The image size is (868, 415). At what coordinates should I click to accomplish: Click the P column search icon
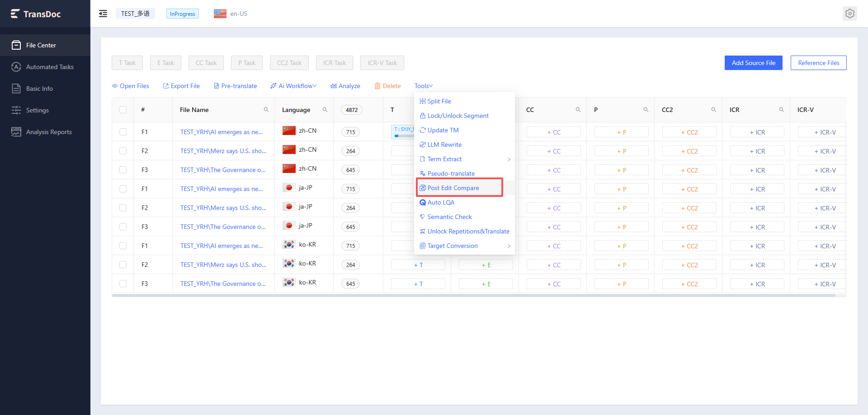click(x=646, y=110)
